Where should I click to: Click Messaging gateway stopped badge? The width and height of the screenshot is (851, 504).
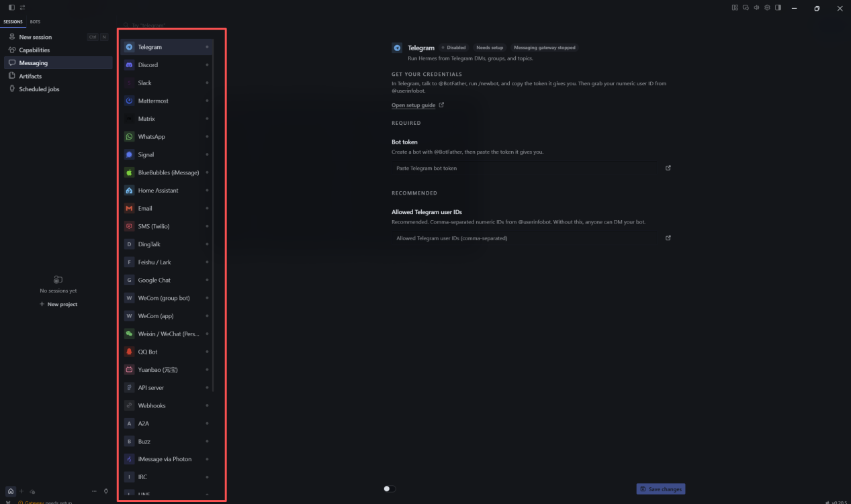[545, 48]
